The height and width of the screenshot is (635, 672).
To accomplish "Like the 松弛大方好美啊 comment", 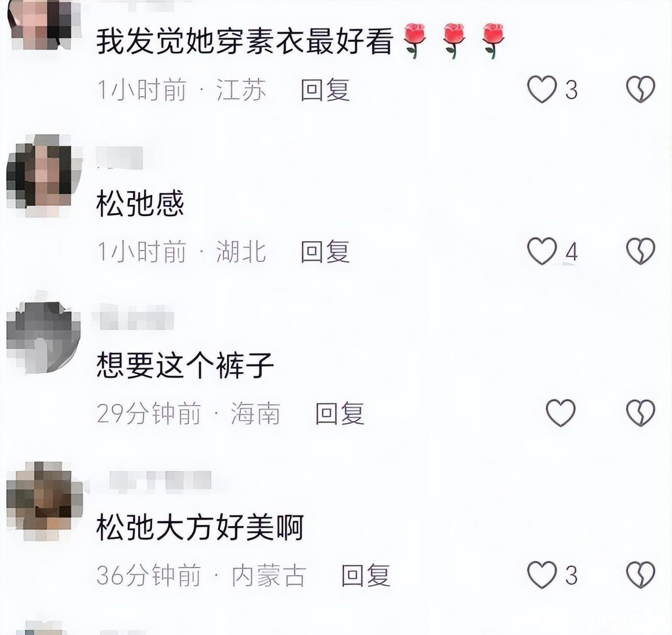I will (x=542, y=575).
